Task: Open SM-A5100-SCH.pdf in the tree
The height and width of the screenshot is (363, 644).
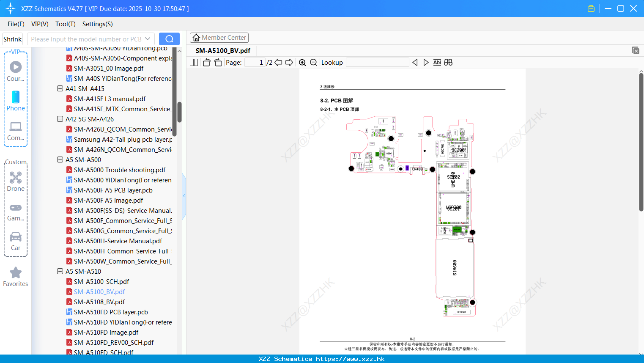Action: click(101, 282)
